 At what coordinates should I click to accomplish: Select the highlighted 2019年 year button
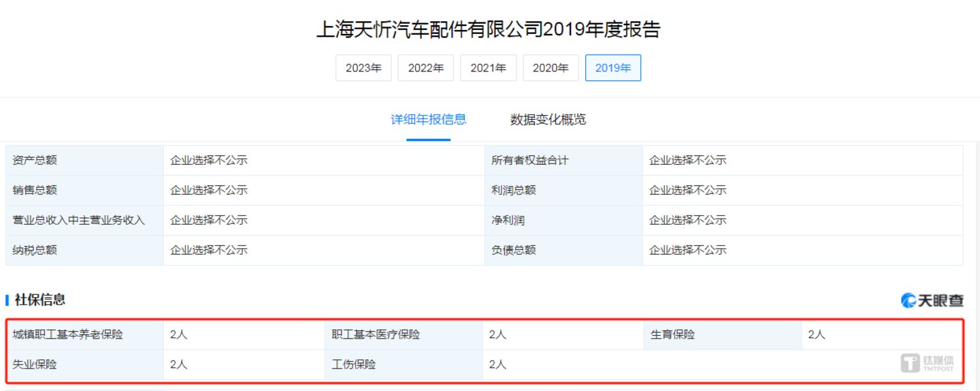(x=612, y=68)
